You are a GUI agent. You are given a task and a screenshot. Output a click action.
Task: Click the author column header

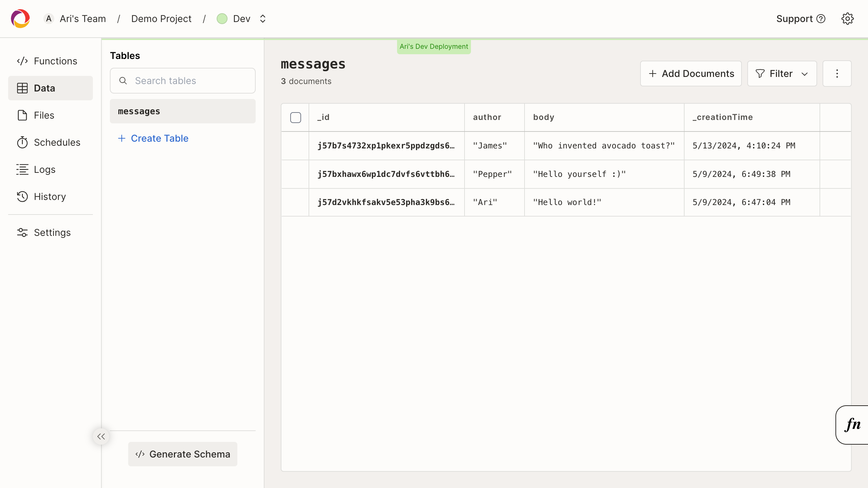point(494,117)
